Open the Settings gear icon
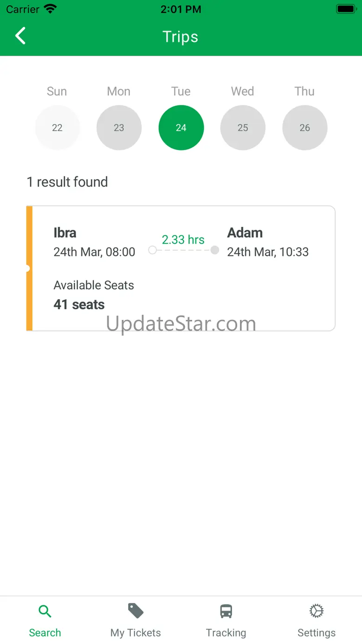The height and width of the screenshot is (644, 362). [x=317, y=611]
